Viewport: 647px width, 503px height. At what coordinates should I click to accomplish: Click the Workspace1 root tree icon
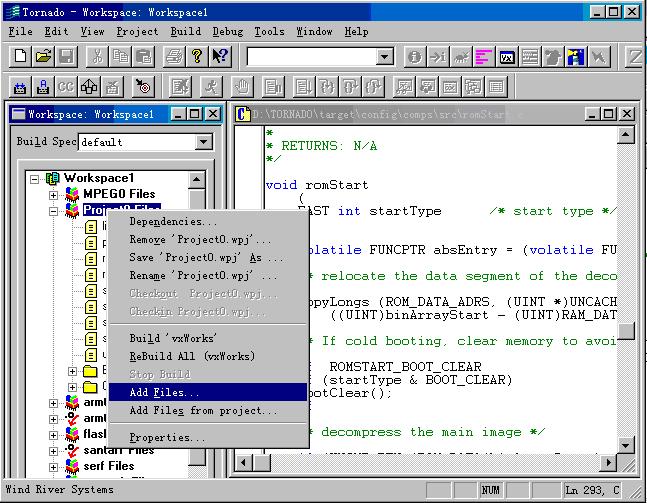53,178
